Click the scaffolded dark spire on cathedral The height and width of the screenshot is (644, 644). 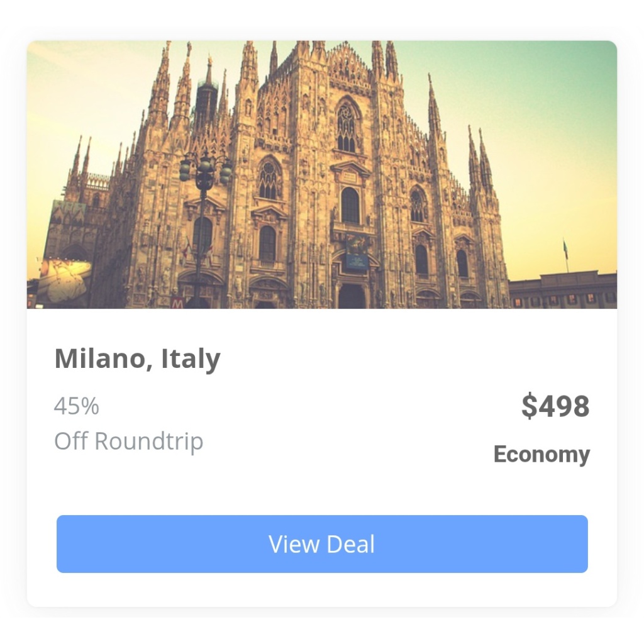coord(206,99)
